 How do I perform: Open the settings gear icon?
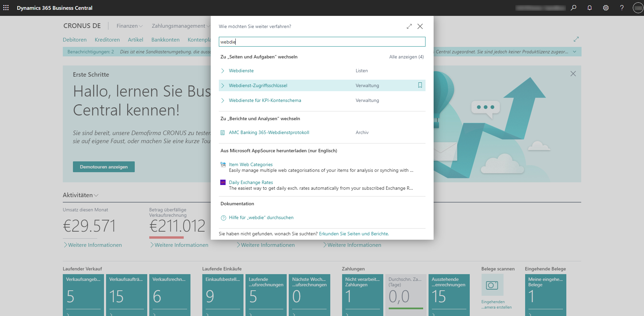[x=606, y=8]
